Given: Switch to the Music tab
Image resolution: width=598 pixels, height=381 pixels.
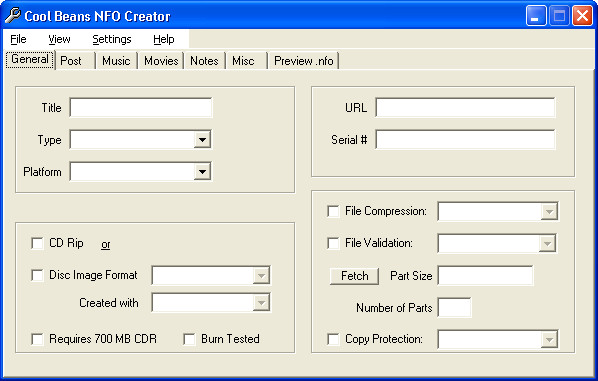Looking at the screenshot, I should [x=116, y=61].
